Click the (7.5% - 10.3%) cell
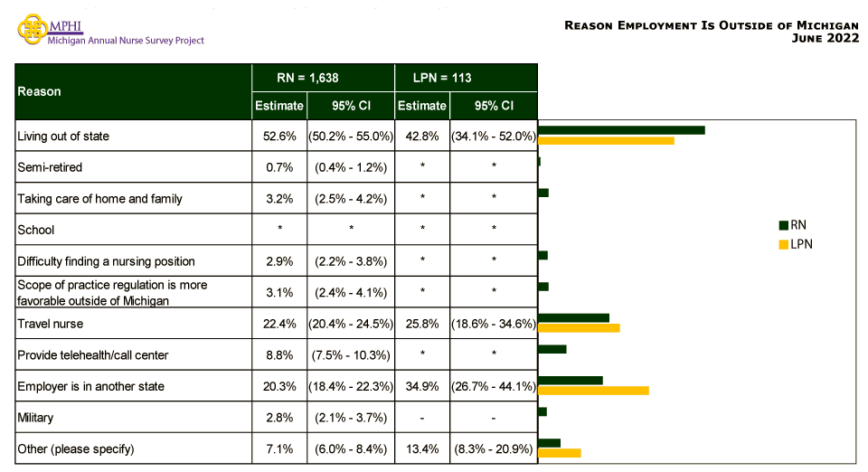The width and height of the screenshot is (868, 472). 351,355
